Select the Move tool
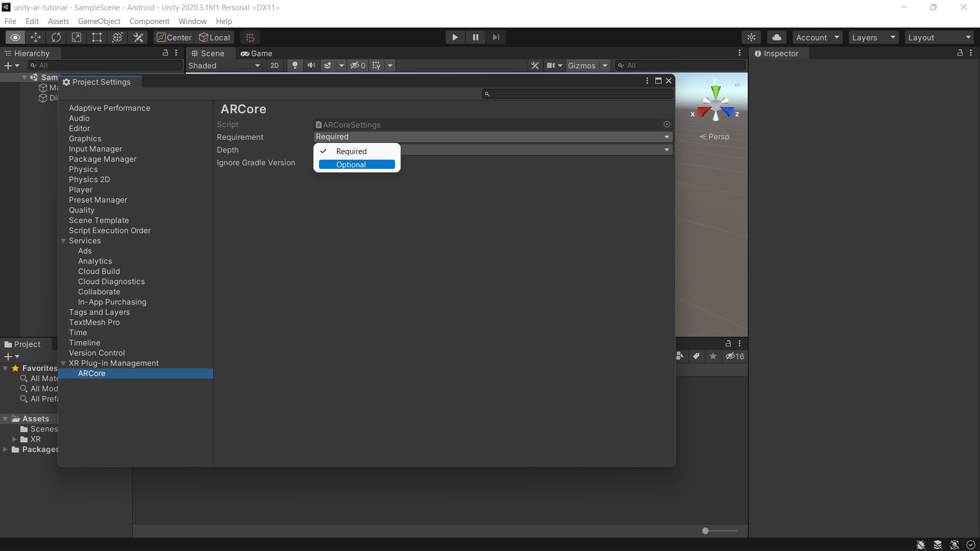Image resolution: width=980 pixels, height=551 pixels. point(36,37)
